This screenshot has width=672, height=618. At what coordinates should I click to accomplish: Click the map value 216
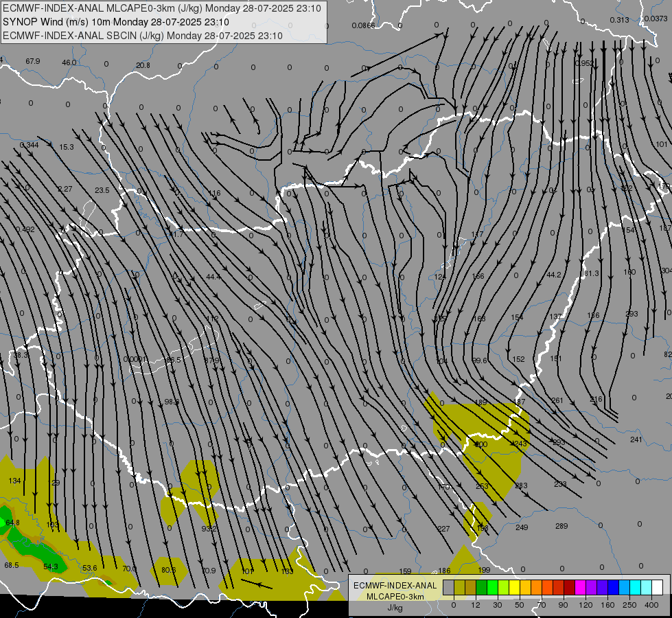596,399
